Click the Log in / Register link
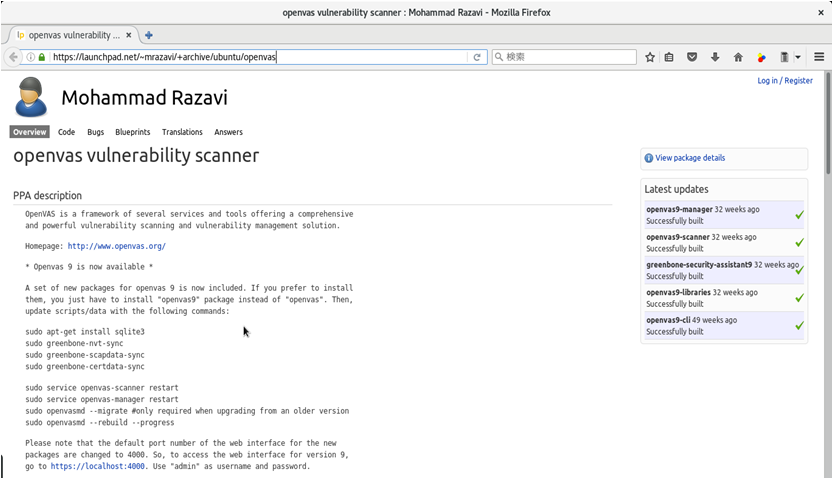Image resolution: width=833 pixels, height=479 pixels. pyautogui.click(x=785, y=81)
